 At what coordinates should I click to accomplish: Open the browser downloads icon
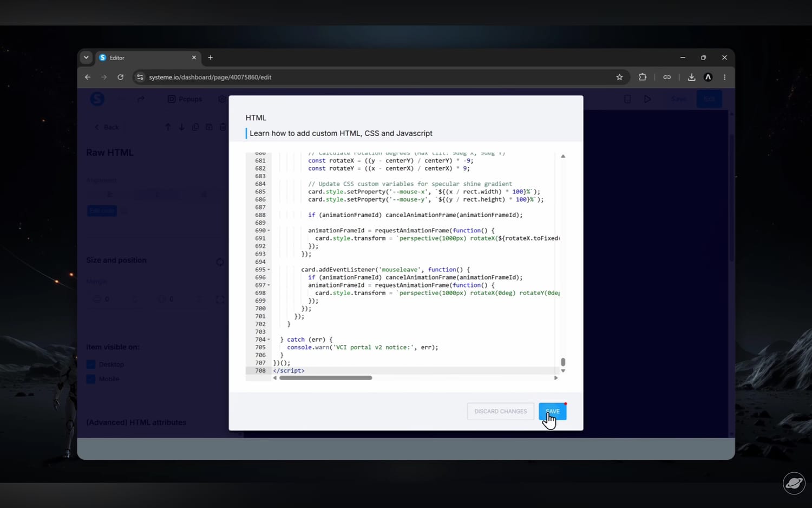[691, 77]
